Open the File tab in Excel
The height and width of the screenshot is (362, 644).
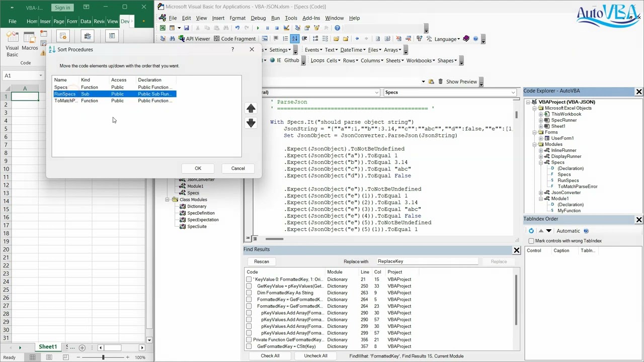click(12, 21)
